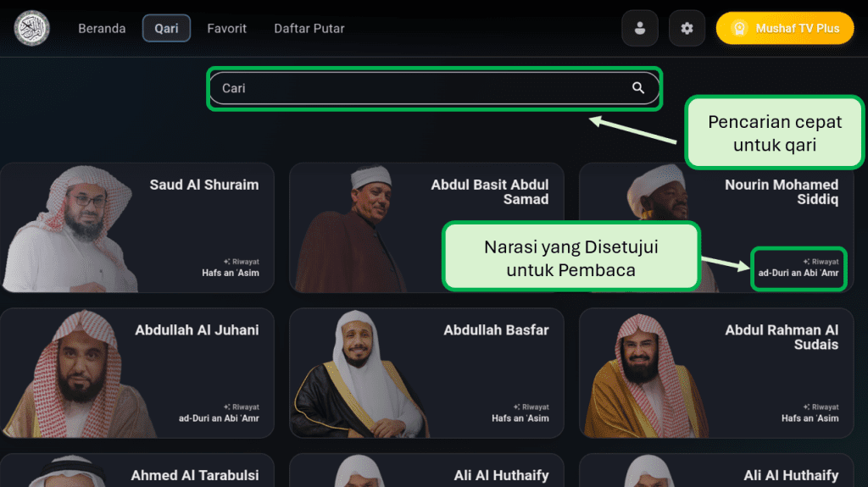Click Riwayat icon on Abdul Rahman Al Sudais card
Image resolution: width=868 pixels, height=487 pixels.
807,407
